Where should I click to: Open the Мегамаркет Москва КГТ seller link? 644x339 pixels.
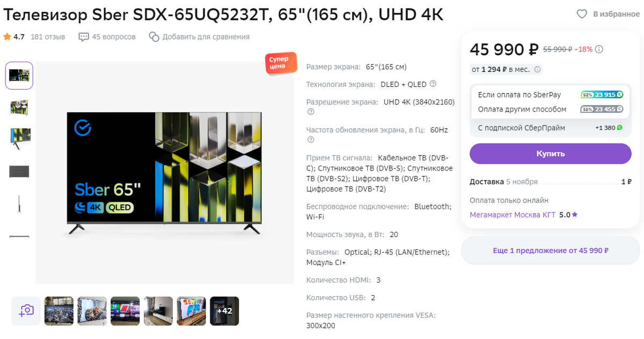(513, 215)
